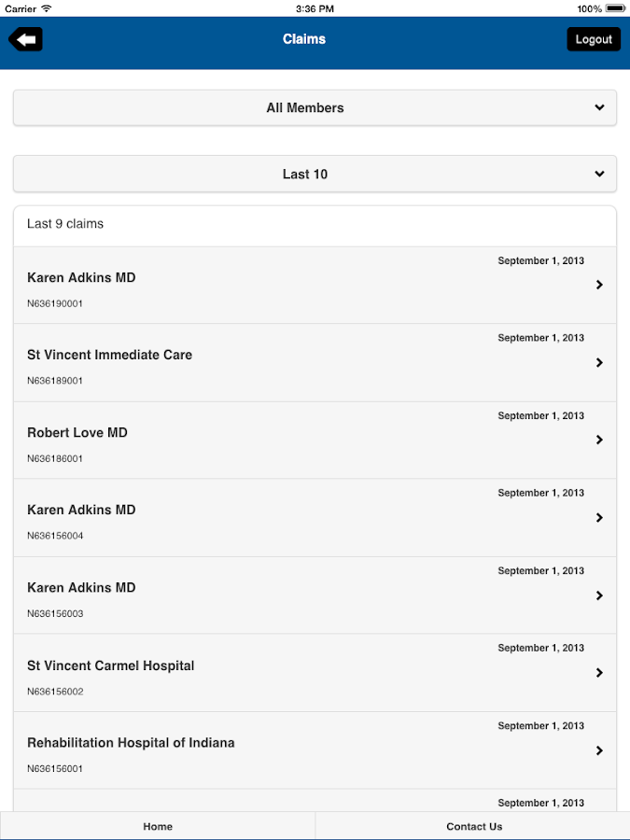Switch to the Home tab
The width and height of the screenshot is (630, 840).
pyautogui.click(x=158, y=826)
